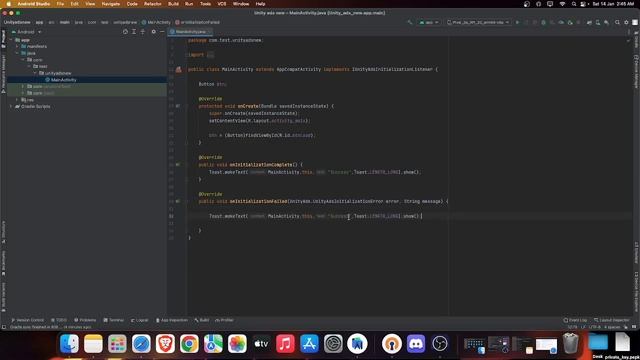Open the Search Everywhere magnifier icon
Image resolution: width=640 pixels, height=360 pixels.
(617, 22)
